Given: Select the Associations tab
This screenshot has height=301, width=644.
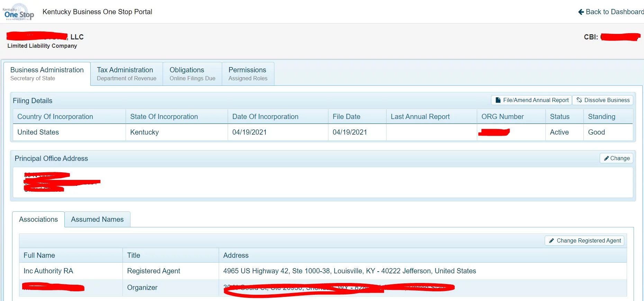Looking at the screenshot, I should [38, 219].
